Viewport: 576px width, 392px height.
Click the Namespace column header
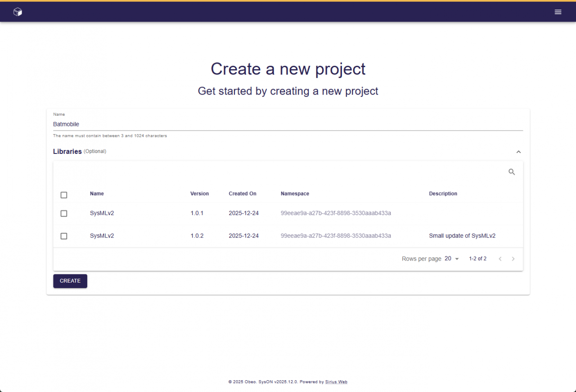(295, 194)
